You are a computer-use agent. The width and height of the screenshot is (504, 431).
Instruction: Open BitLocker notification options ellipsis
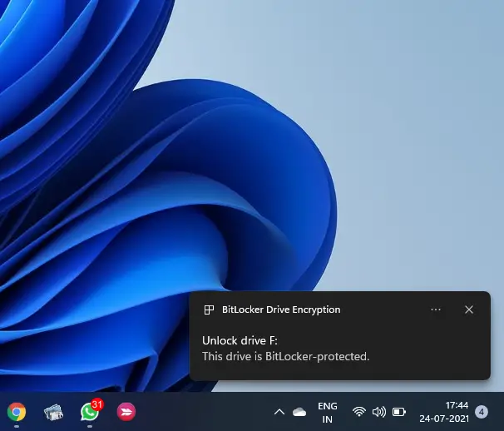(x=436, y=310)
